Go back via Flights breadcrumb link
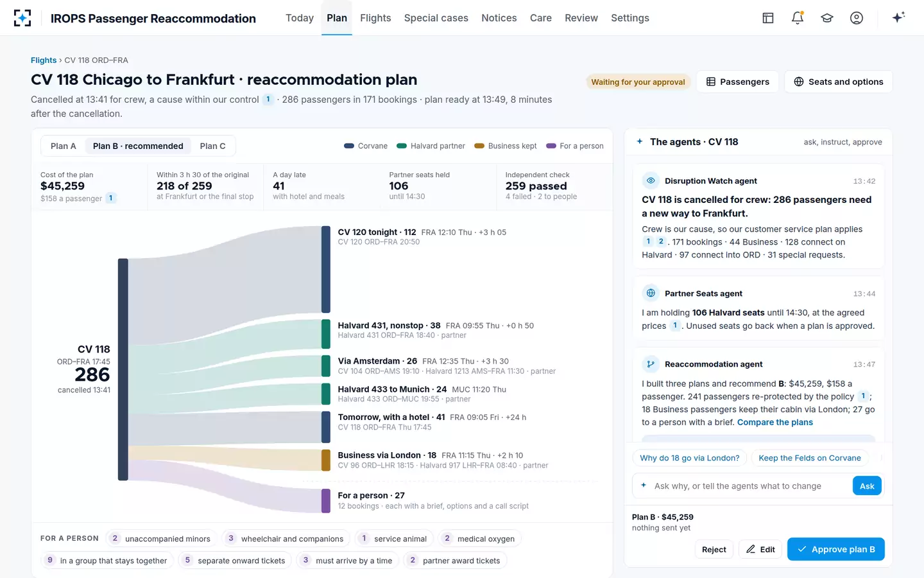 [x=44, y=60]
